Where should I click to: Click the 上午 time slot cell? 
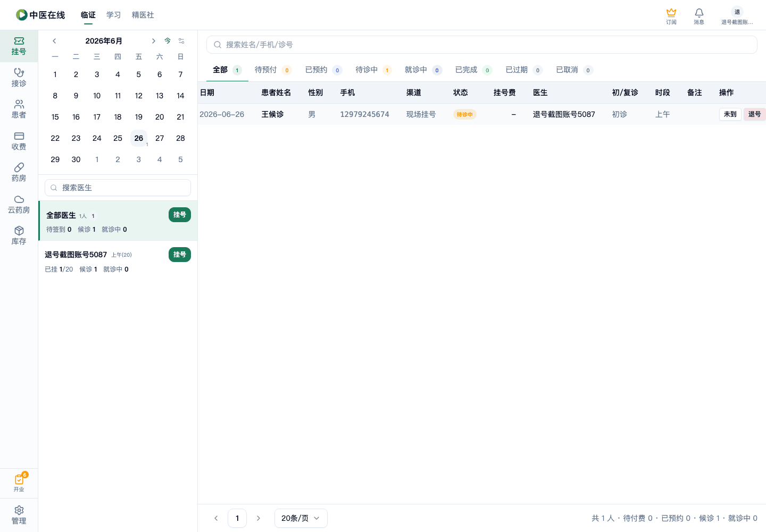click(663, 114)
